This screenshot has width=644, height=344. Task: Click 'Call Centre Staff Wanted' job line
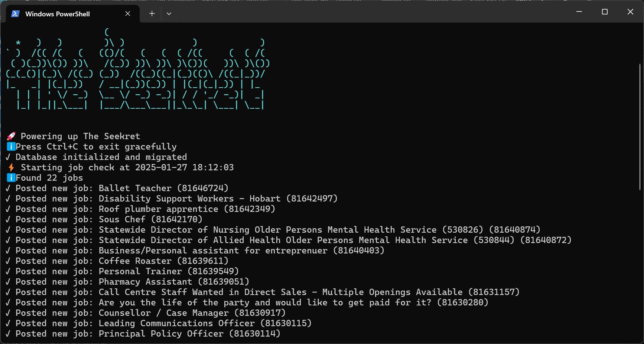(263, 292)
